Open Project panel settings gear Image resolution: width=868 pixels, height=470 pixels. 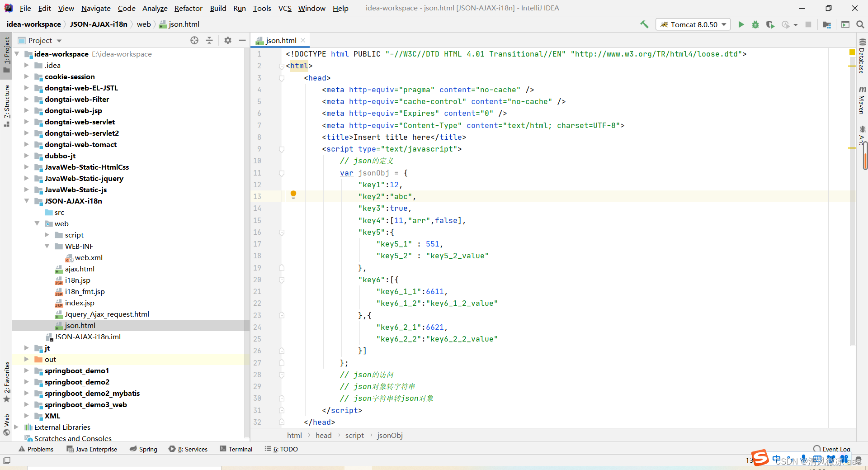(228, 40)
